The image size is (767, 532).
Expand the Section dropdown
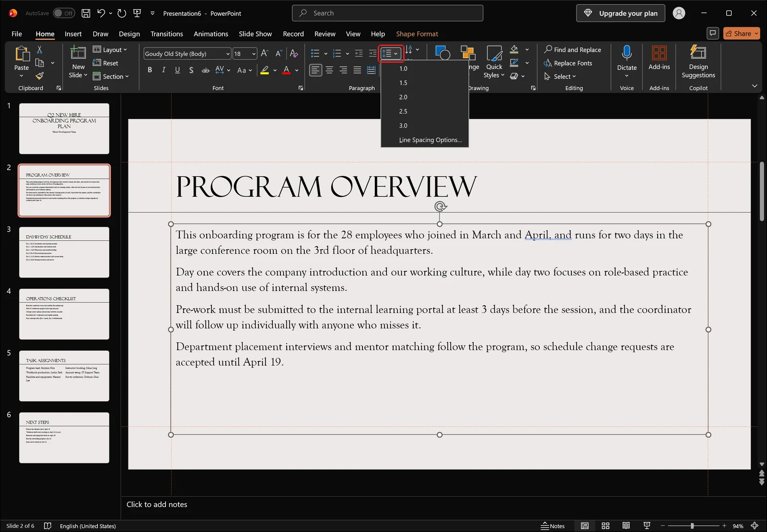[x=111, y=76]
